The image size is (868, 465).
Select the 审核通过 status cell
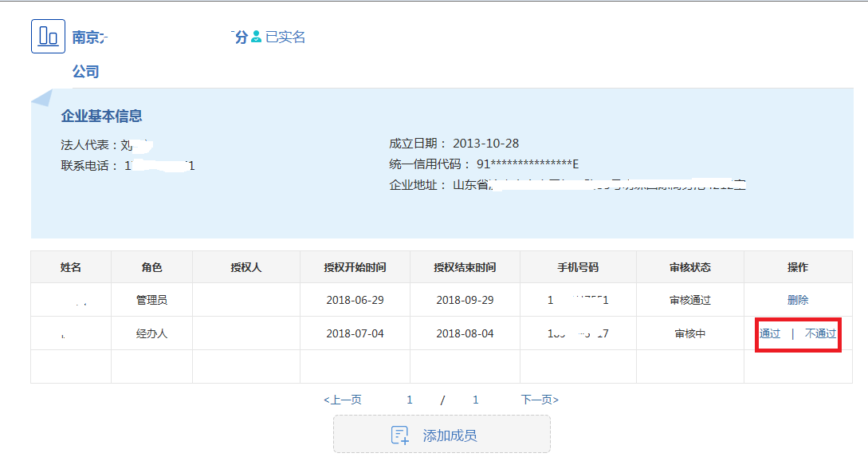pyautogui.click(x=689, y=301)
